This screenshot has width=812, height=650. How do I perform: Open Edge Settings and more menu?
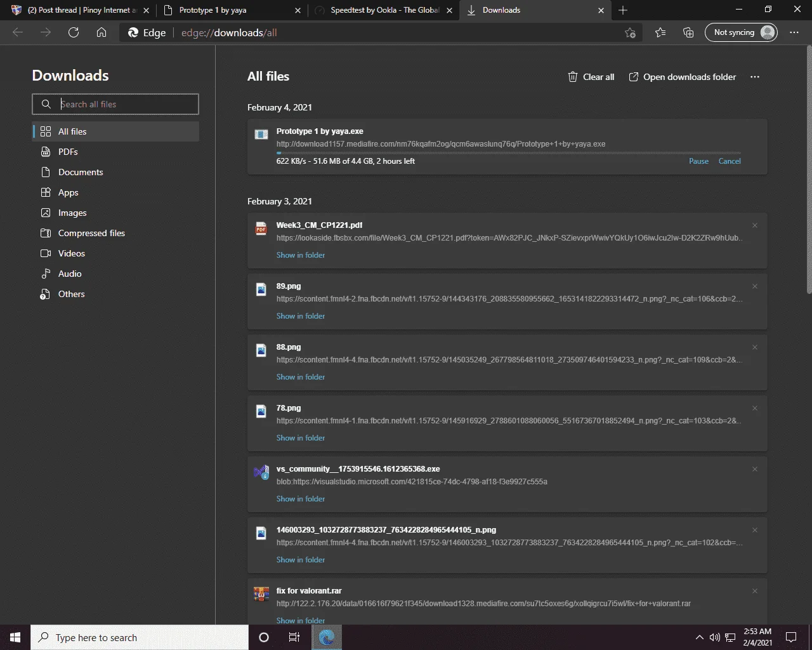(794, 32)
